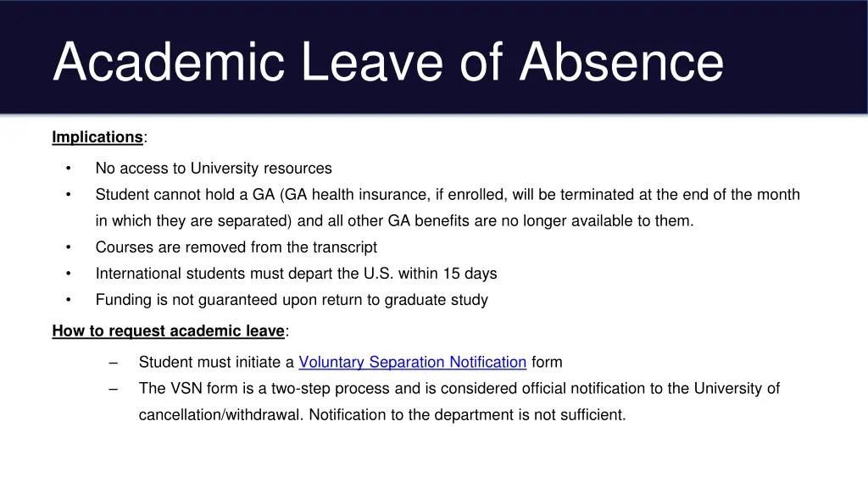
Task: Select the "No access to University resources" line
Action: pos(214,169)
